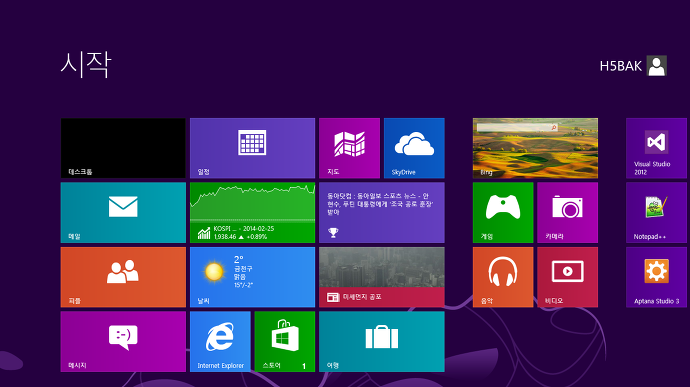Viewport: 690px width, 387px height.
Task: Open the sports news tile with trophy
Action: point(382,213)
